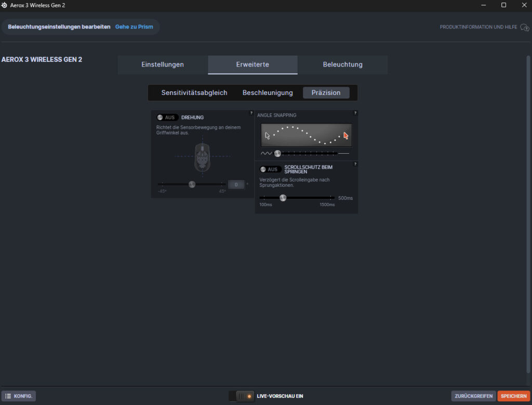Viewport: 532px width, 405px height.
Task: Click the help icon beside Scrollschutz beim Springen
Action: (355, 164)
